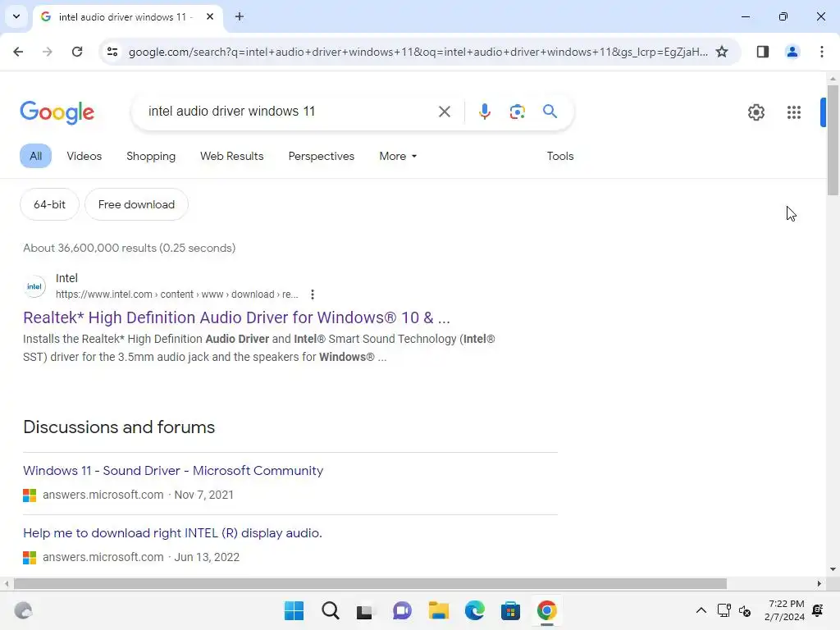Click the horizontal scrollbar thumb

pyautogui.click(x=370, y=584)
